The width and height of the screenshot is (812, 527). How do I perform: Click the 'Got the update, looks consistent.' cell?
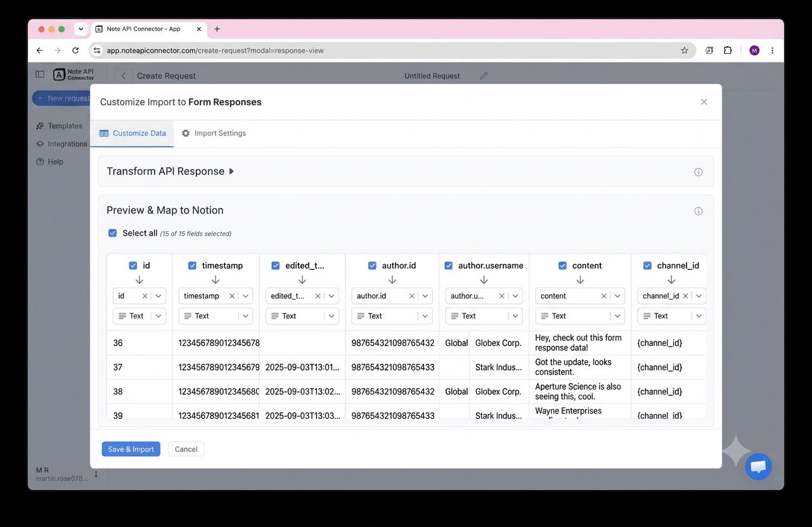[580, 367]
